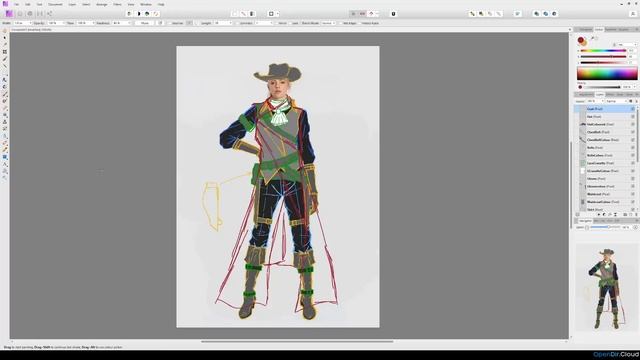Viewport: 640px width, 360px height.
Task: Click the hue slider in Colour panel
Action: tap(603, 51)
